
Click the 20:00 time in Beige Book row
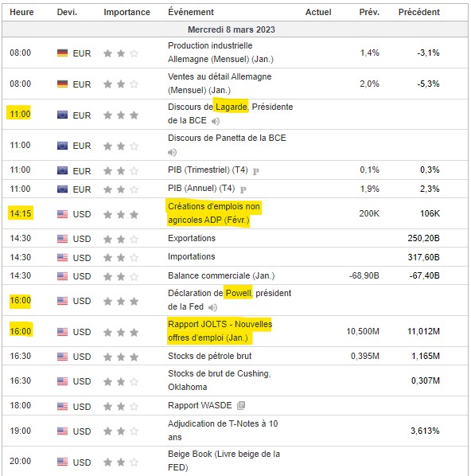21,461
